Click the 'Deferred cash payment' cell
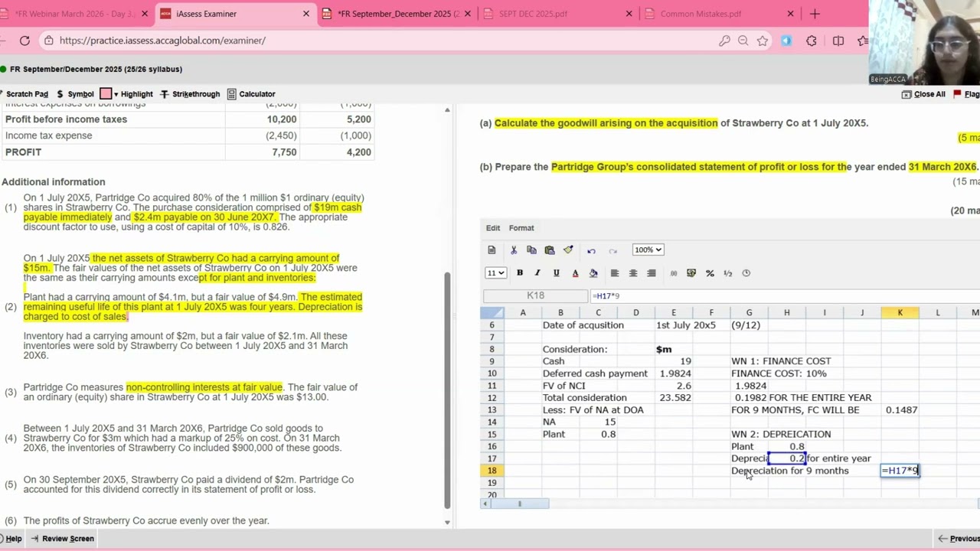 click(595, 373)
